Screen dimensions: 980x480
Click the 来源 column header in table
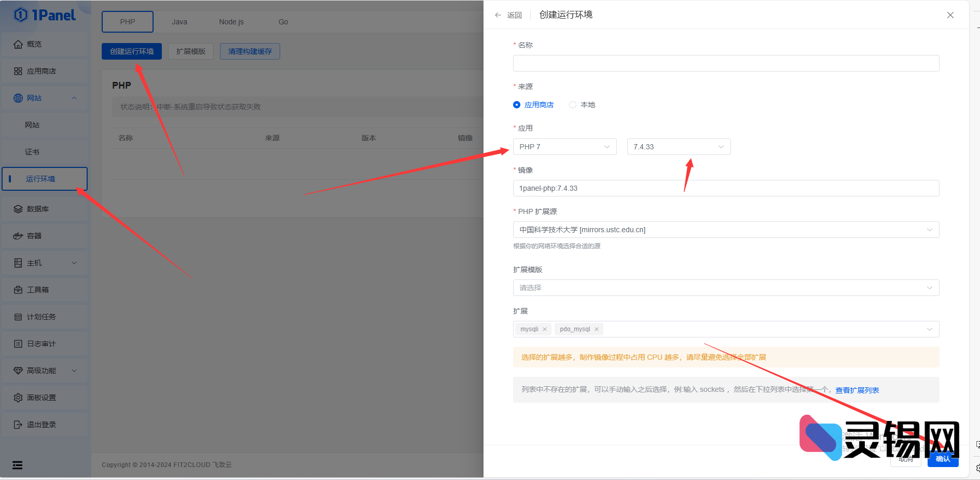[x=272, y=138]
